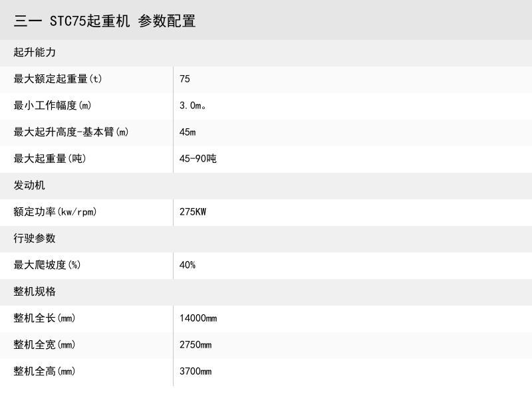Click the value '3700mm'
The image size is (532, 412).
pos(196,371)
